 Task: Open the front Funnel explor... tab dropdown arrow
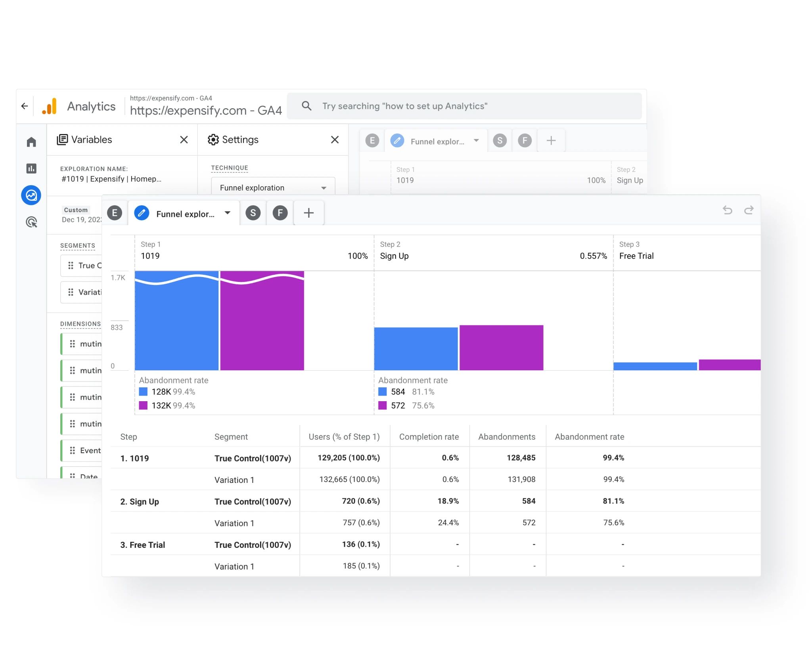(228, 213)
